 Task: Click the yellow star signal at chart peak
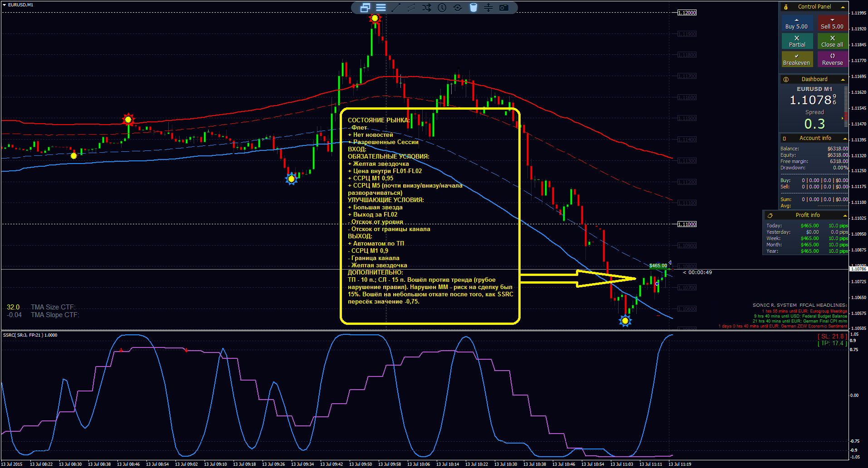(375, 18)
